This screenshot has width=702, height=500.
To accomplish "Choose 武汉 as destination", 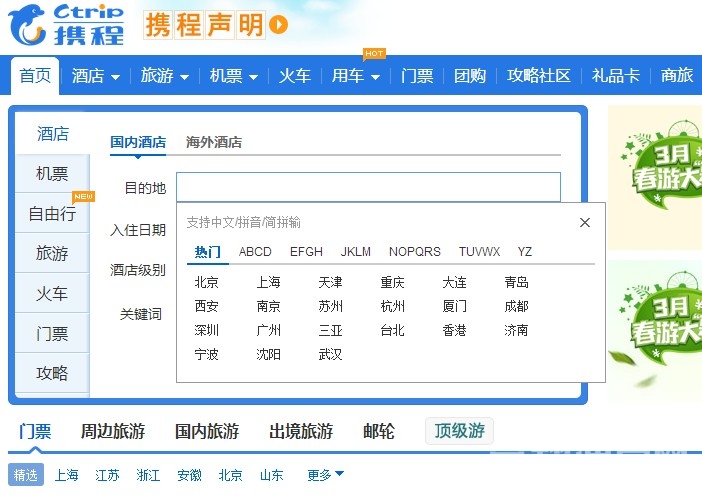I will click(x=330, y=355).
